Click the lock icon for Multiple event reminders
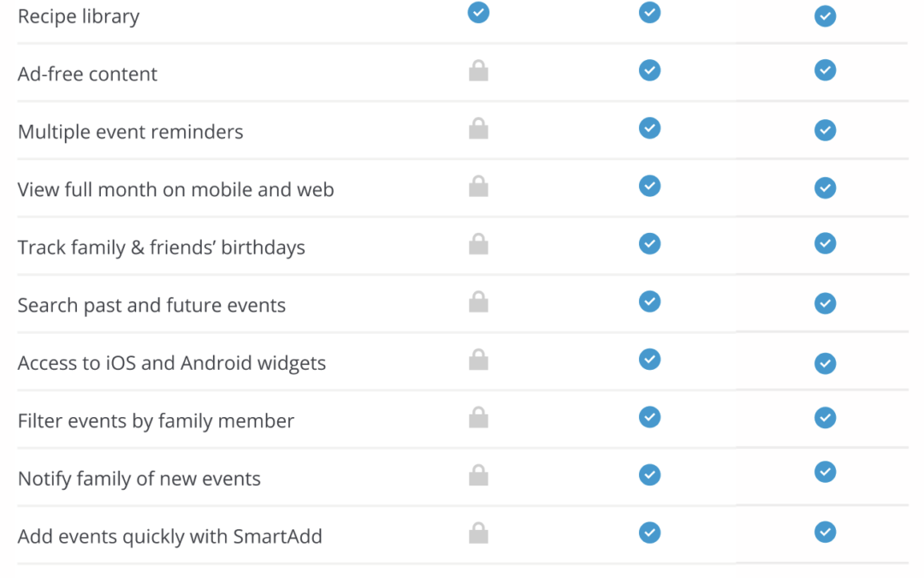This screenshot has width=924, height=578. tap(478, 129)
